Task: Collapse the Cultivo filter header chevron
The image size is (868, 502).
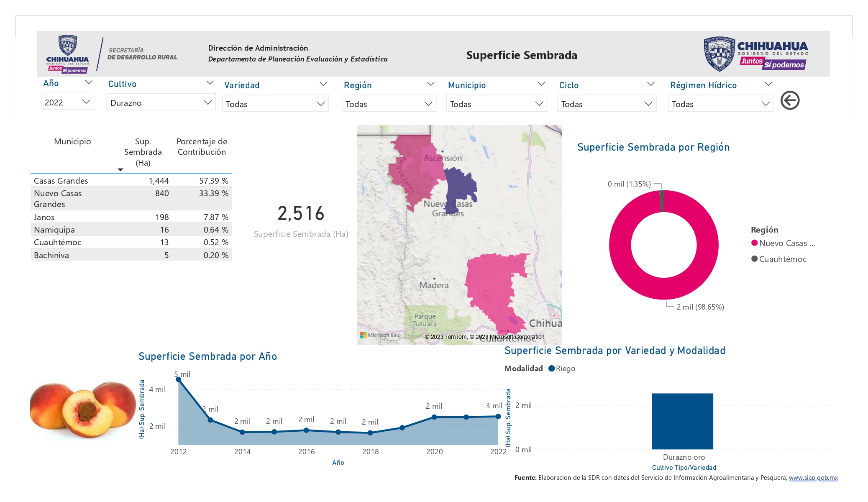Action: 210,83
